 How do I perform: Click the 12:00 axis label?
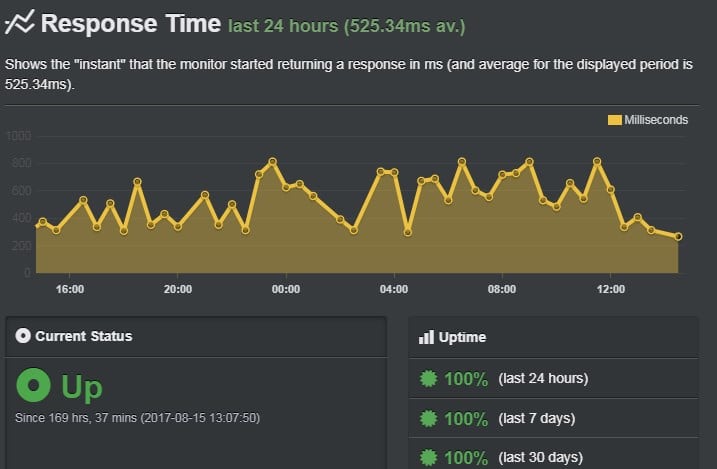tap(610, 289)
